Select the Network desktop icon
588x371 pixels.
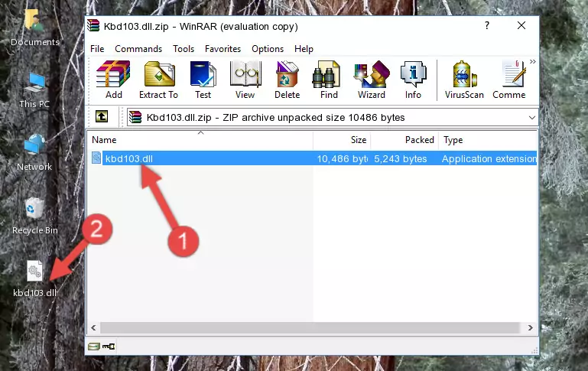(34, 152)
